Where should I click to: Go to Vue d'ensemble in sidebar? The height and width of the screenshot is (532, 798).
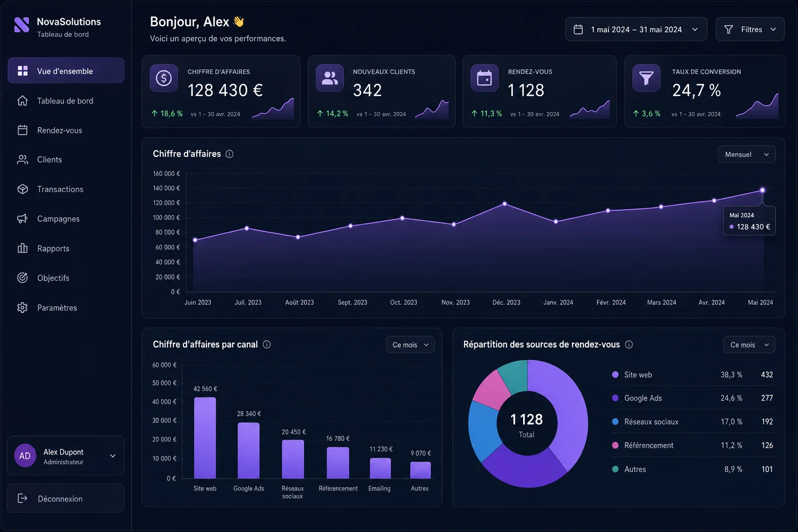tap(66, 71)
